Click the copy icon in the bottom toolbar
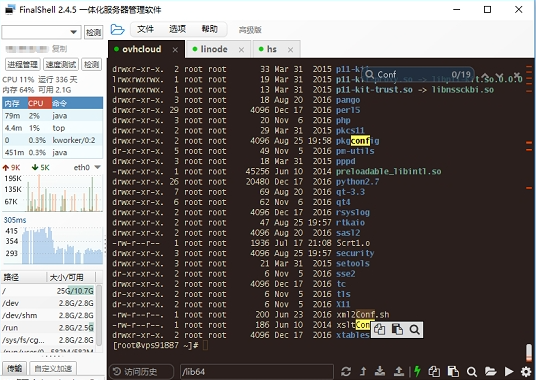The width and height of the screenshot is (536, 380). coord(434,371)
